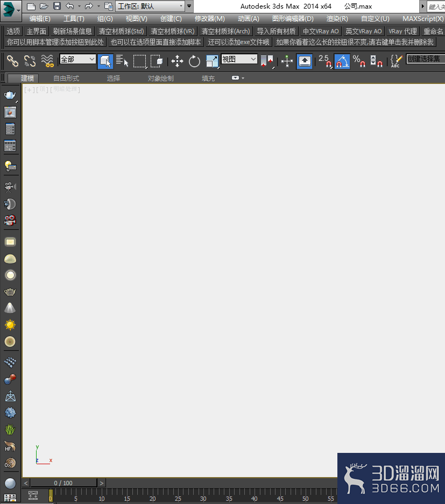Viewport: 445px width, 504px height.
Task: Expand the Quick Access toolbar arrow
Action: tap(189, 6)
